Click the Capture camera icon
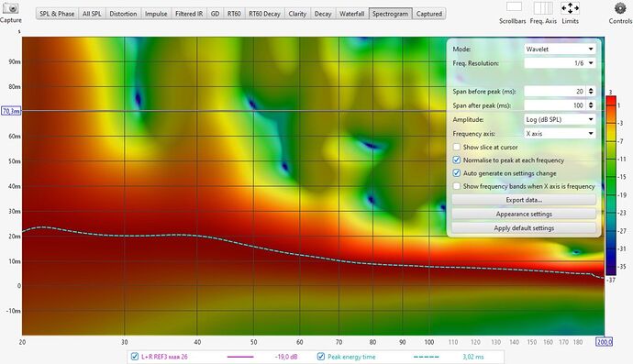 pos(10,8)
